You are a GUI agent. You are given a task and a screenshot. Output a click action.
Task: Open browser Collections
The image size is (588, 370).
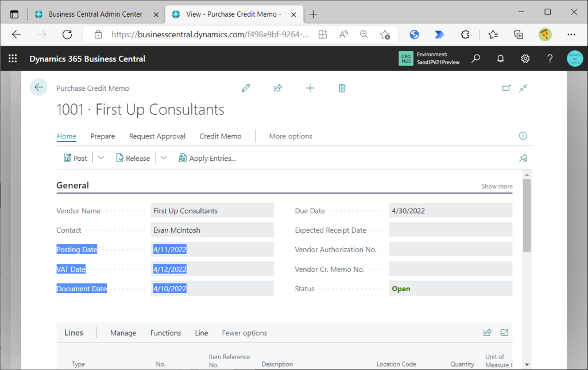point(519,34)
